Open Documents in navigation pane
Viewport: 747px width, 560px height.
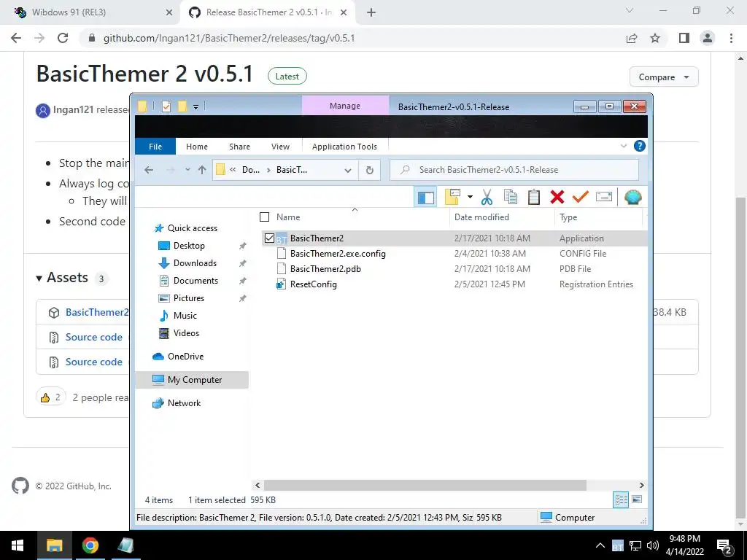(196, 281)
